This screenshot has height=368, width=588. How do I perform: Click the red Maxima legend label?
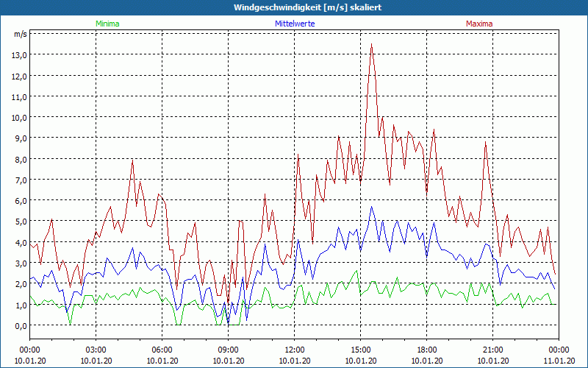(x=479, y=24)
